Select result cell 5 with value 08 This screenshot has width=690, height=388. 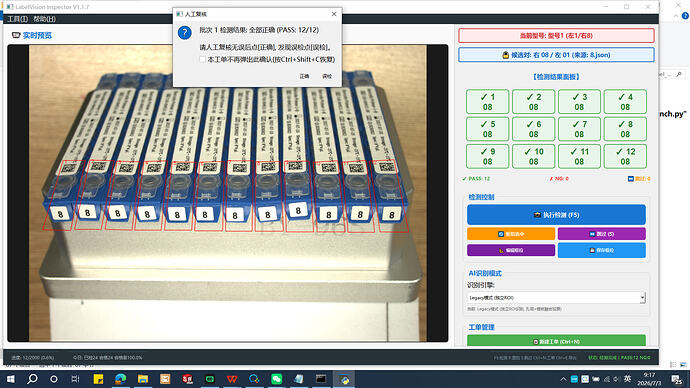pos(488,129)
